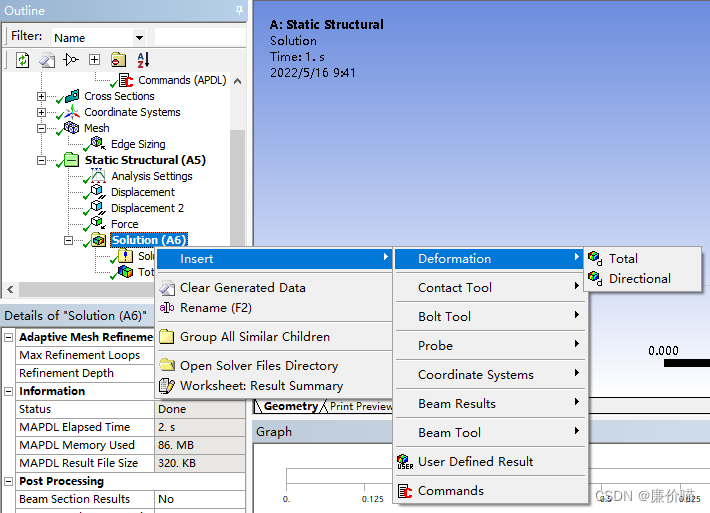The height and width of the screenshot is (513, 710).
Task: Click the MAPDL Memory Used value 86. MB
Action: click(x=199, y=446)
